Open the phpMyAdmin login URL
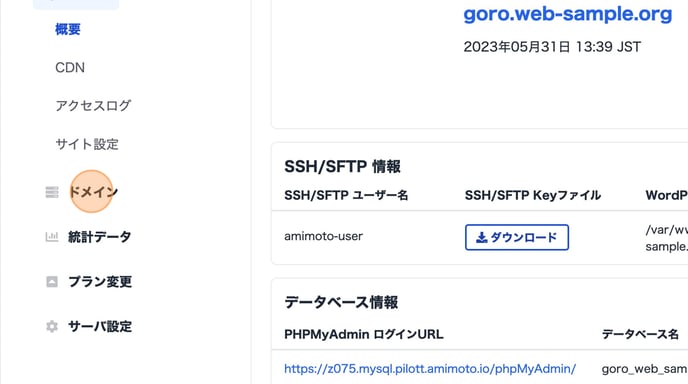 (x=430, y=369)
